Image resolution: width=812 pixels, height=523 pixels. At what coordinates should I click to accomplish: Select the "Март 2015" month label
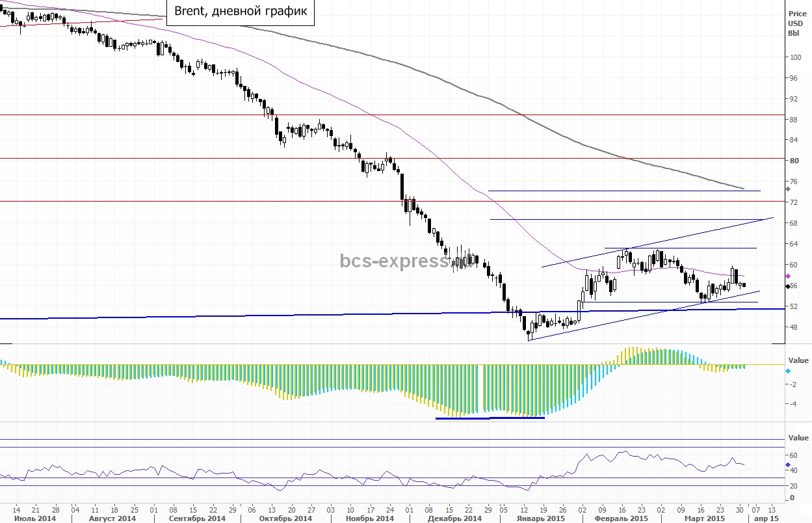pyautogui.click(x=705, y=518)
